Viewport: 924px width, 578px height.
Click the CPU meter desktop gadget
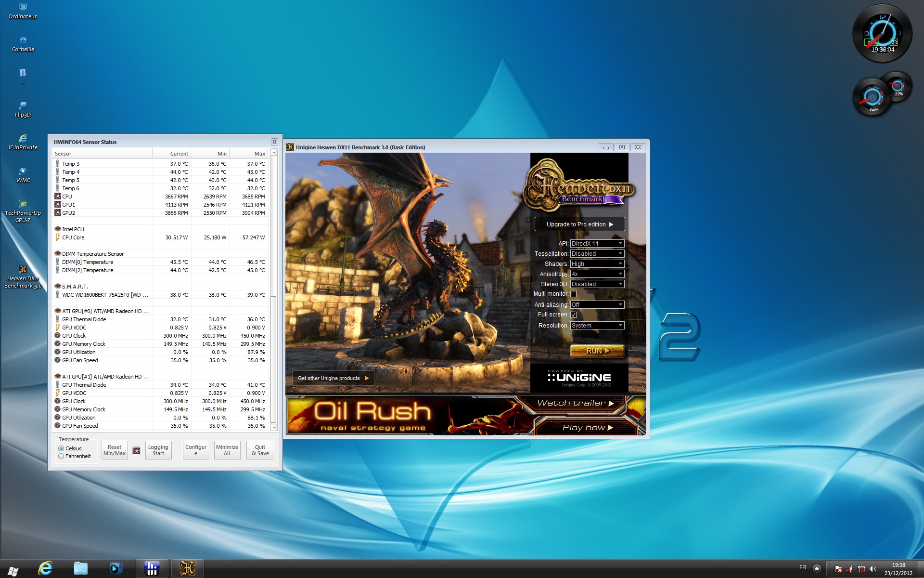(x=872, y=98)
